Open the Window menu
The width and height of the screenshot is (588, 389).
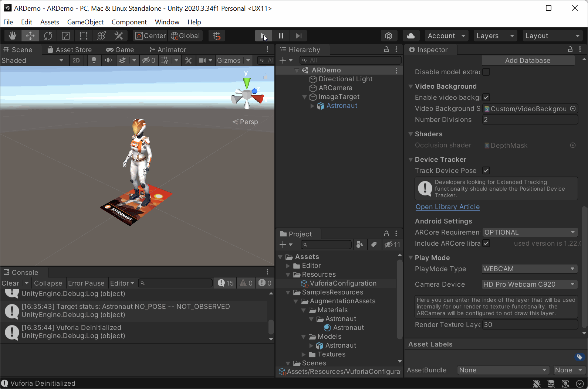[167, 22]
